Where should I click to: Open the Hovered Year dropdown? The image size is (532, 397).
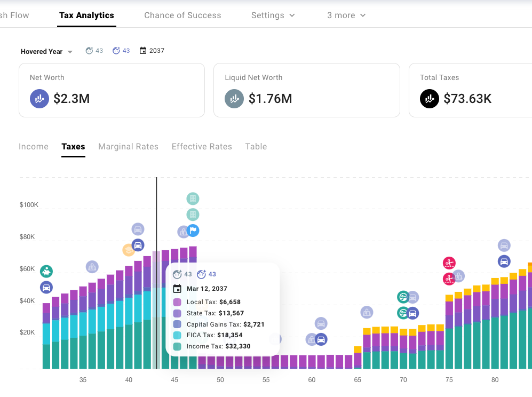point(47,51)
